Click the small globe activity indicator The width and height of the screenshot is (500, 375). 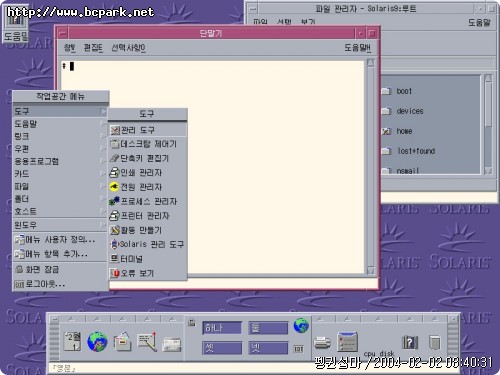click(x=301, y=325)
